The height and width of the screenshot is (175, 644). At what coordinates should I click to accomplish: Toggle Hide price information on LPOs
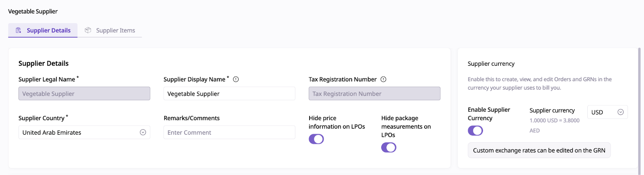(x=316, y=139)
